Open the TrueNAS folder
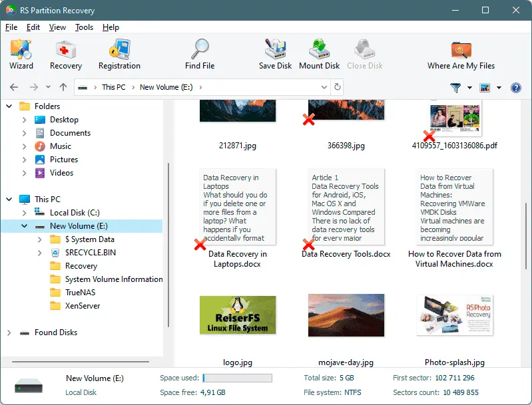This screenshot has height=405, width=532. [x=80, y=293]
